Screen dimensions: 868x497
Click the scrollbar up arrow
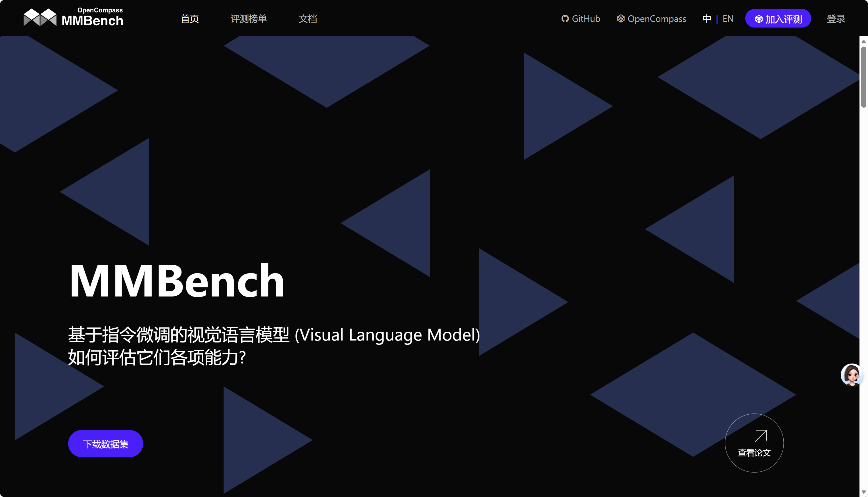tap(863, 41)
